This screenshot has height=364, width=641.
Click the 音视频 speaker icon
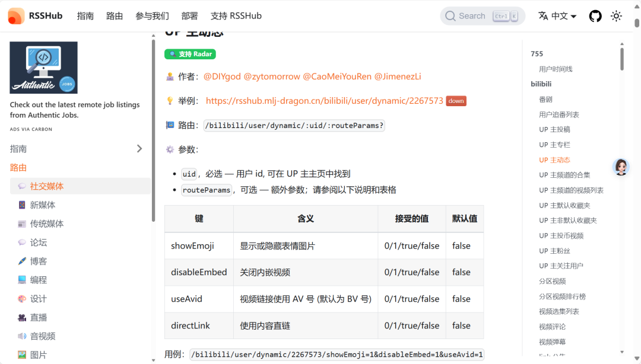pos(22,336)
